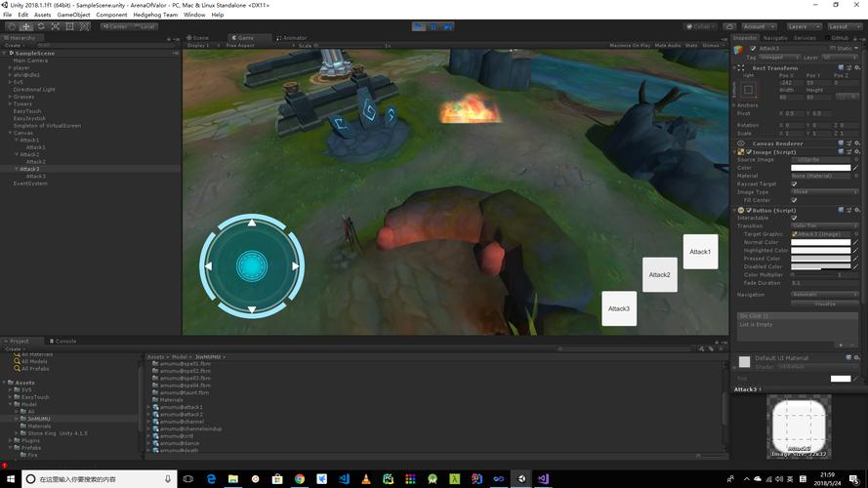The width and height of the screenshot is (868, 488).
Task: Click the Visualize button
Action: [825, 305]
